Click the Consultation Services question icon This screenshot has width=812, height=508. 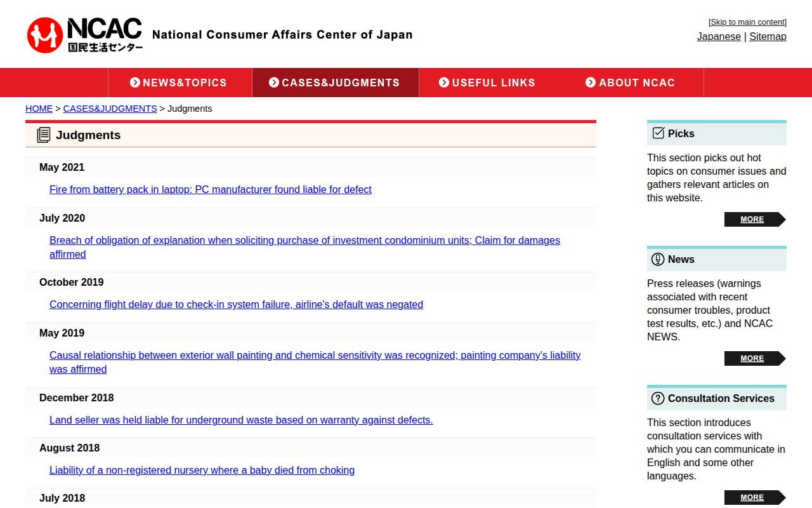coord(658,398)
